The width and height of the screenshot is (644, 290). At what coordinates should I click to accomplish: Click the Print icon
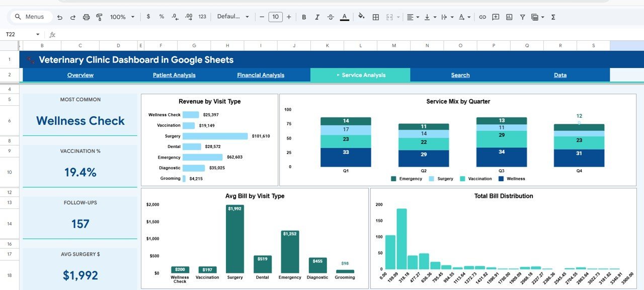tap(86, 17)
